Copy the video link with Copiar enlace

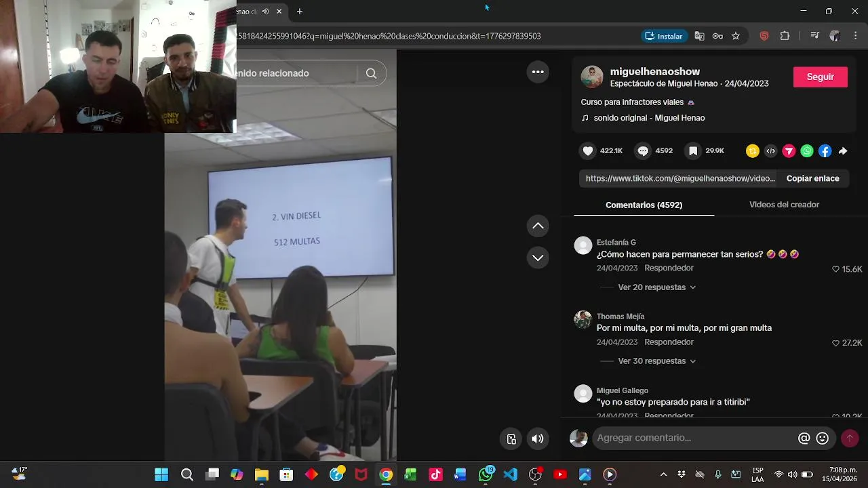coord(812,178)
